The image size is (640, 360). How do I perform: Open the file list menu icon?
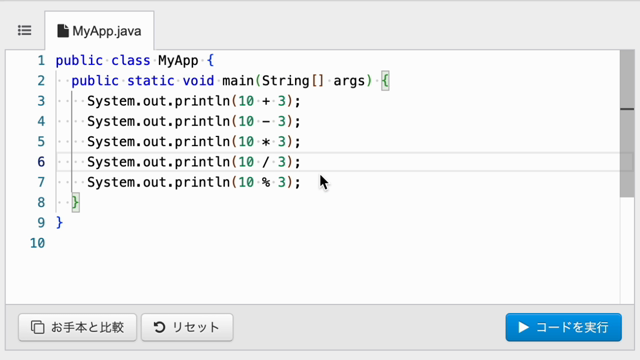click(24, 31)
